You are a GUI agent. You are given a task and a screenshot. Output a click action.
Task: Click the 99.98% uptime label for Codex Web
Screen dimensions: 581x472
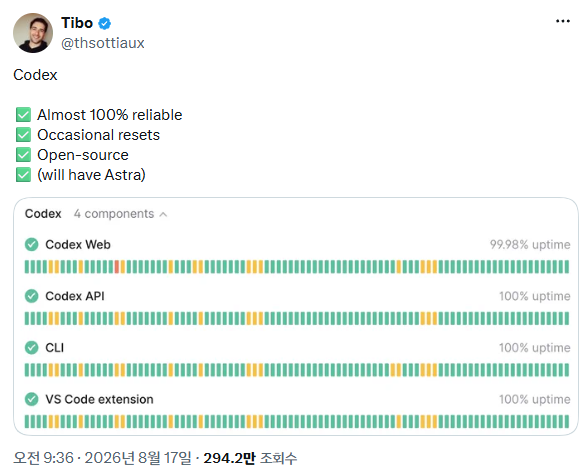pyautogui.click(x=530, y=245)
